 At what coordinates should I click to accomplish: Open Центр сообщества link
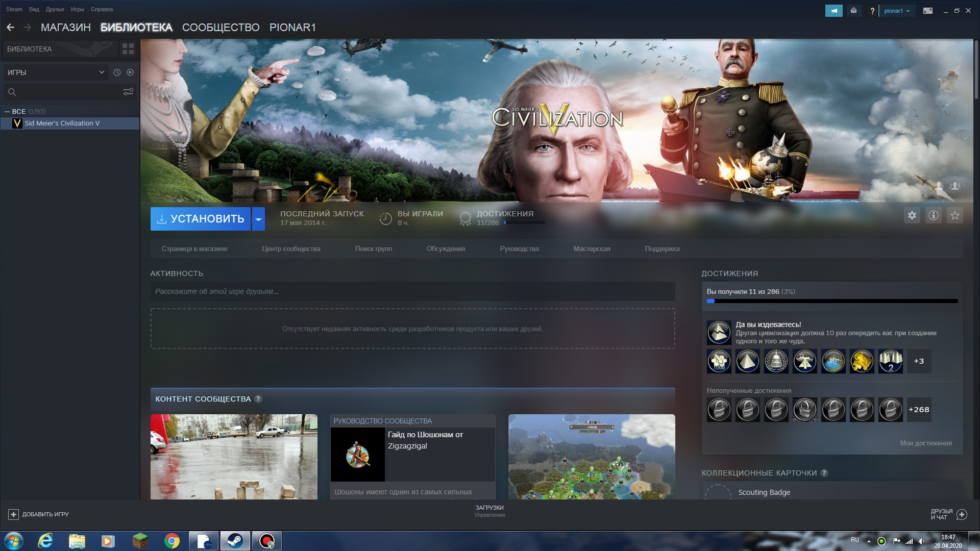(291, 249)
